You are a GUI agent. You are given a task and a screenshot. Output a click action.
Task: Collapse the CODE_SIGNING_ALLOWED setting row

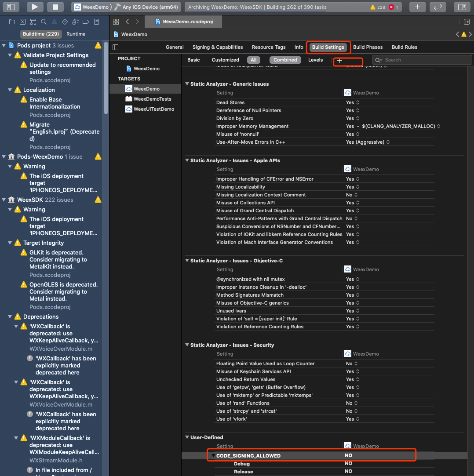213,455
